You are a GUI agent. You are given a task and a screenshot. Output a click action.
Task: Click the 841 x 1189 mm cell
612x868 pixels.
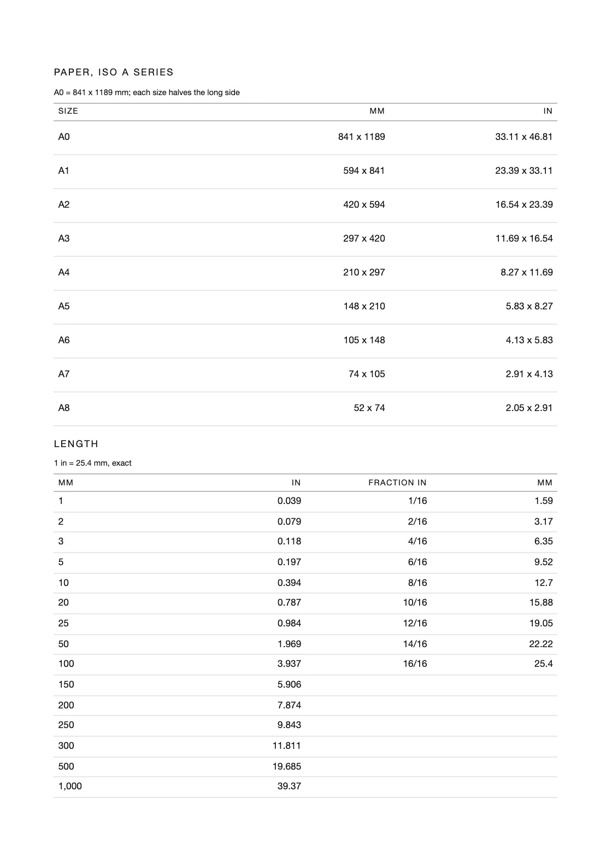click(361, 137)
